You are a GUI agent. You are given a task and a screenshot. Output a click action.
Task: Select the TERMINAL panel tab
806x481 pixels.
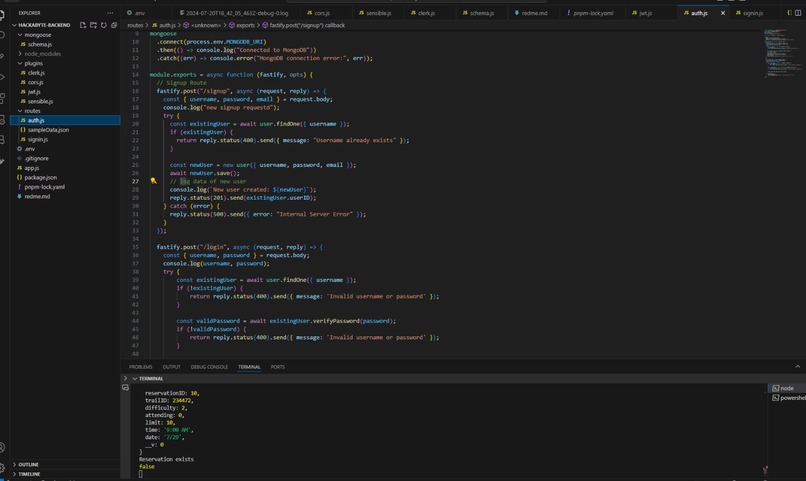[x=249, y=367]
